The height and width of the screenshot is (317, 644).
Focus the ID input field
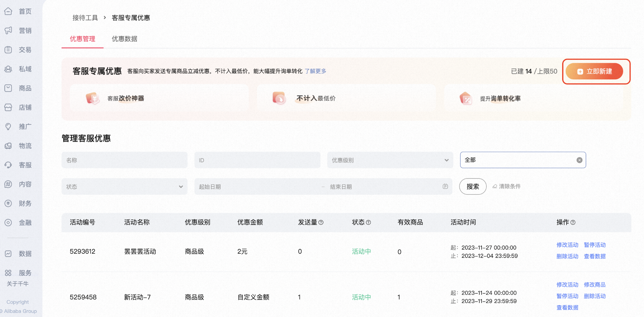[257, 160]
